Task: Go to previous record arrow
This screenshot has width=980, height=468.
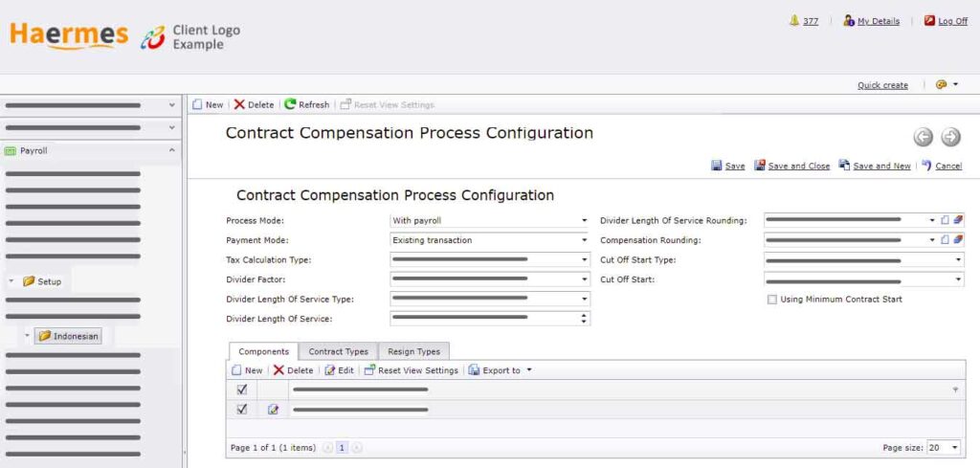Action: click(924, 137)
